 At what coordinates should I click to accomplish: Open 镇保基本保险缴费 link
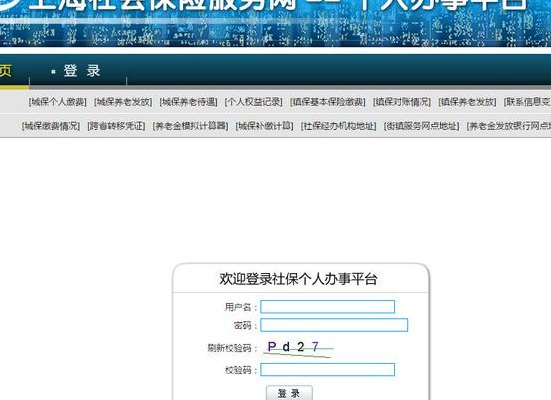(328, 102)
